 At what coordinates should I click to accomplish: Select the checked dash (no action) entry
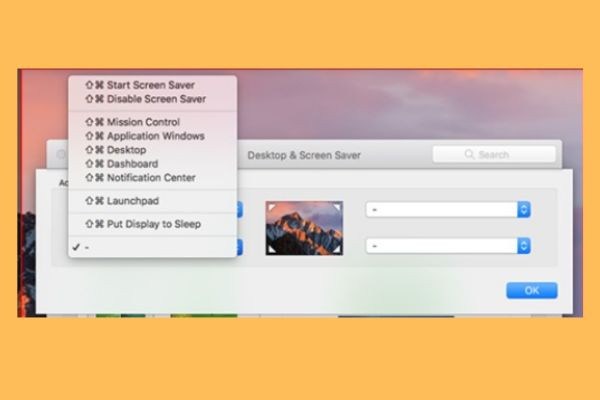point(153,247)
